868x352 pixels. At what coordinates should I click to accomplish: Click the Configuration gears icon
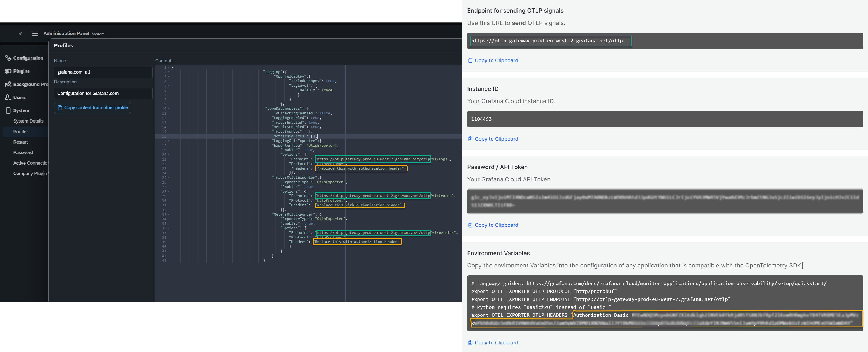click(8, 58)
